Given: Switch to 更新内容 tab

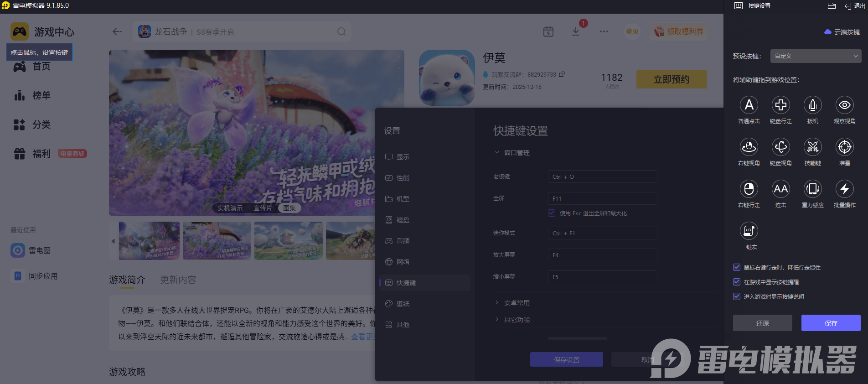Looking at the screenshot, I should tap(178, 280).
